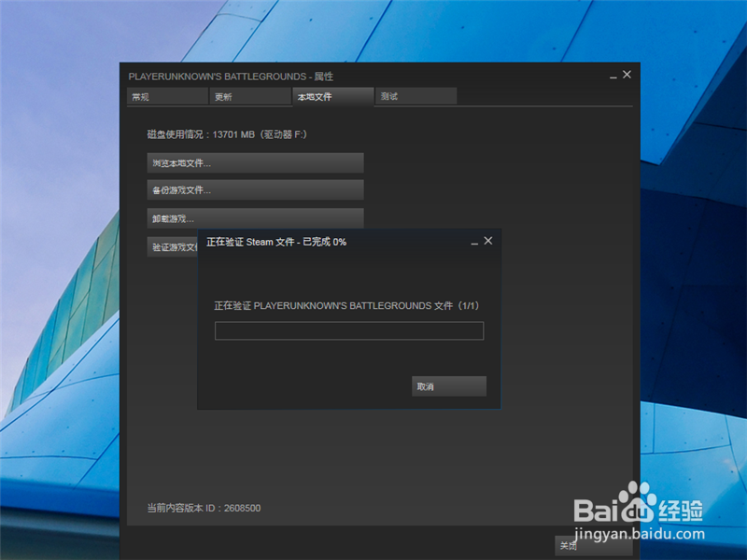Select the 本地文件 tab
Screen dimensions: 747x560
click(x=333, y=97)
